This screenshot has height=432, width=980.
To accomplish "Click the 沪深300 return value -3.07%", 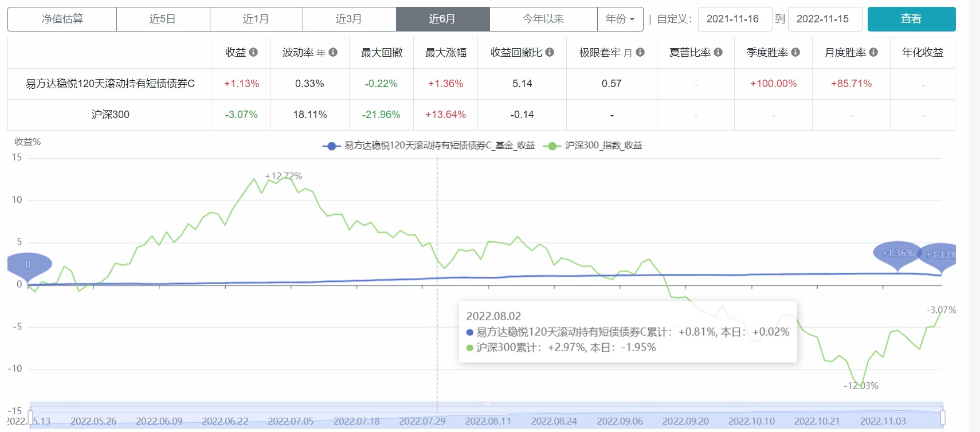I will pos(241,115).
